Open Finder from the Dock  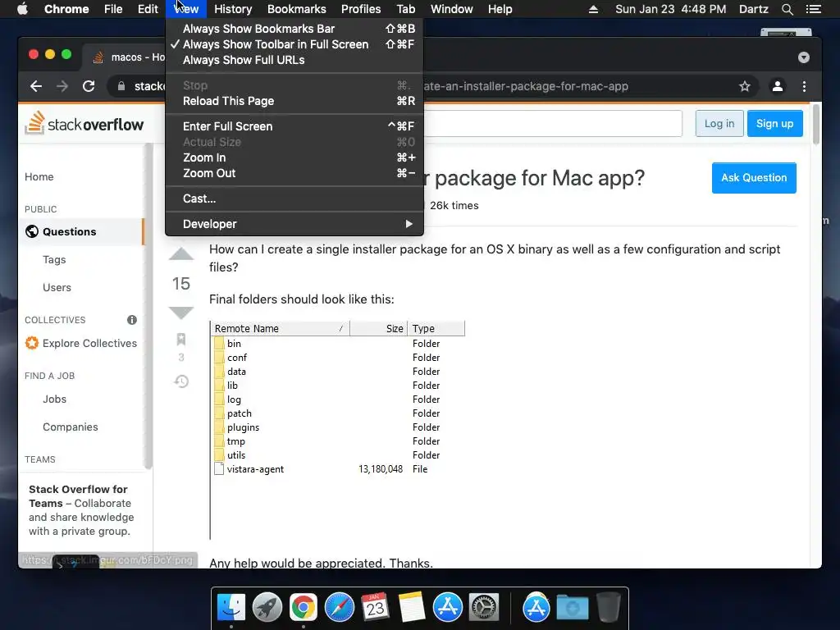(231, 608)
